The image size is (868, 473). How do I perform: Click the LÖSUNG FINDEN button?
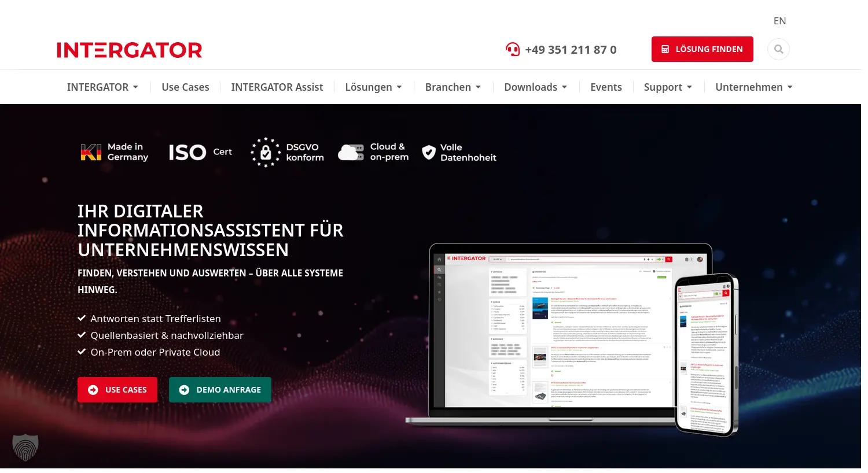tap(702, 49)
